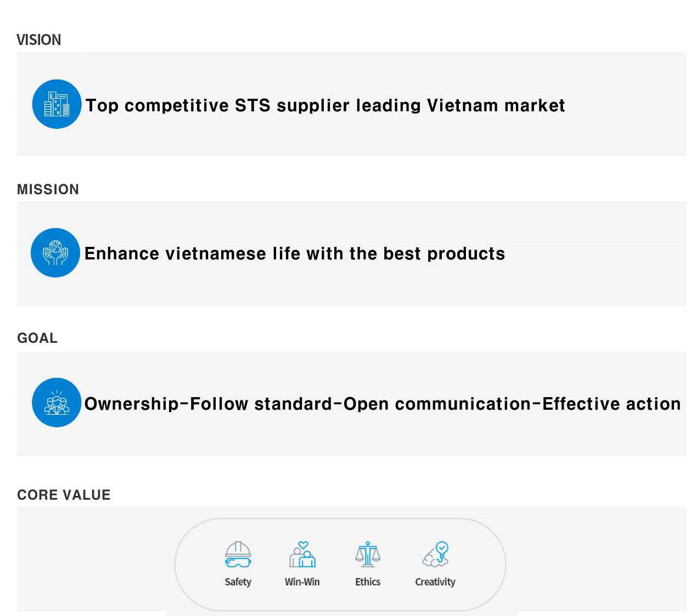Click the Safety label text
Image resolution: width=691 pixels, height=616 pixels.
238,582
